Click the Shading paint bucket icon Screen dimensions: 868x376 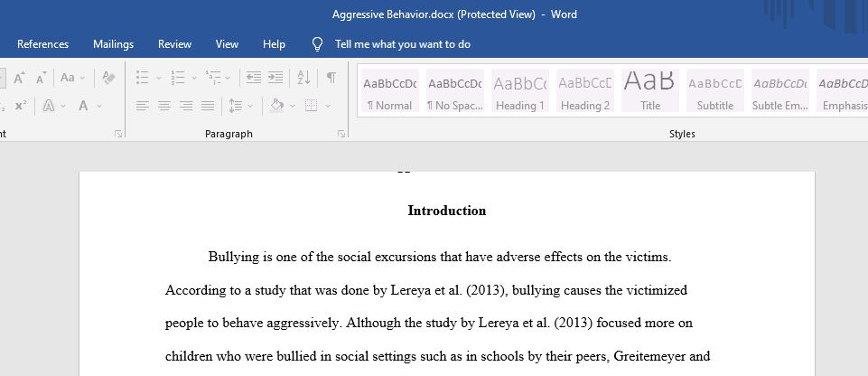pyautogui.click(x=276, y=105)
